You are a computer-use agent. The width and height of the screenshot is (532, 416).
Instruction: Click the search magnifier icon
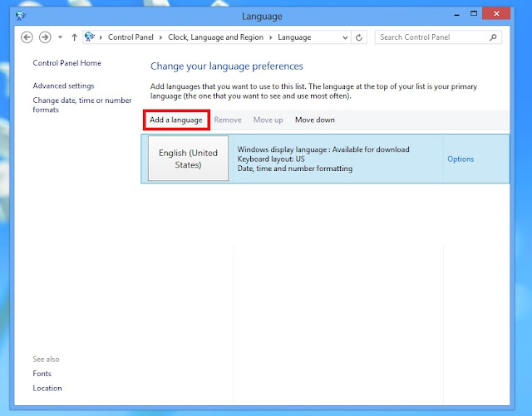tap(493, 37)
